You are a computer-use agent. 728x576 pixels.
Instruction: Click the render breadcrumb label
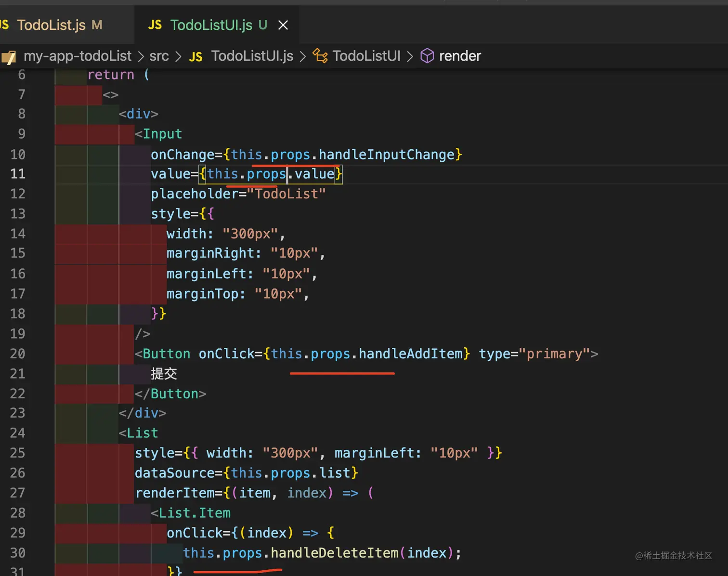click(x=460, y=56)
